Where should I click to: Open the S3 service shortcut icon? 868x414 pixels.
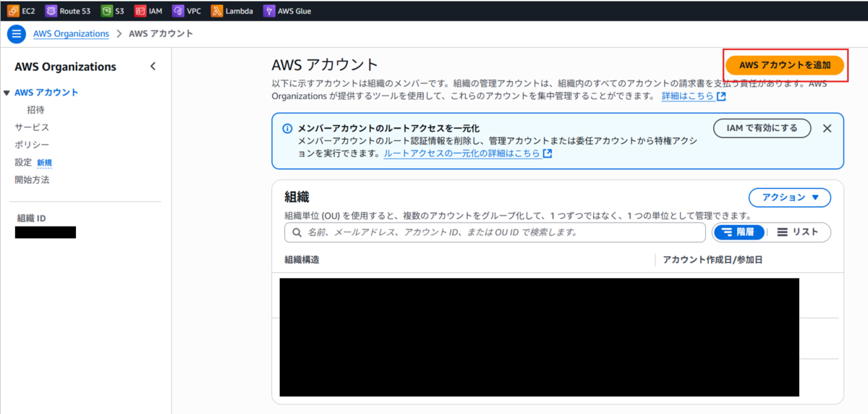coord(107,11)
